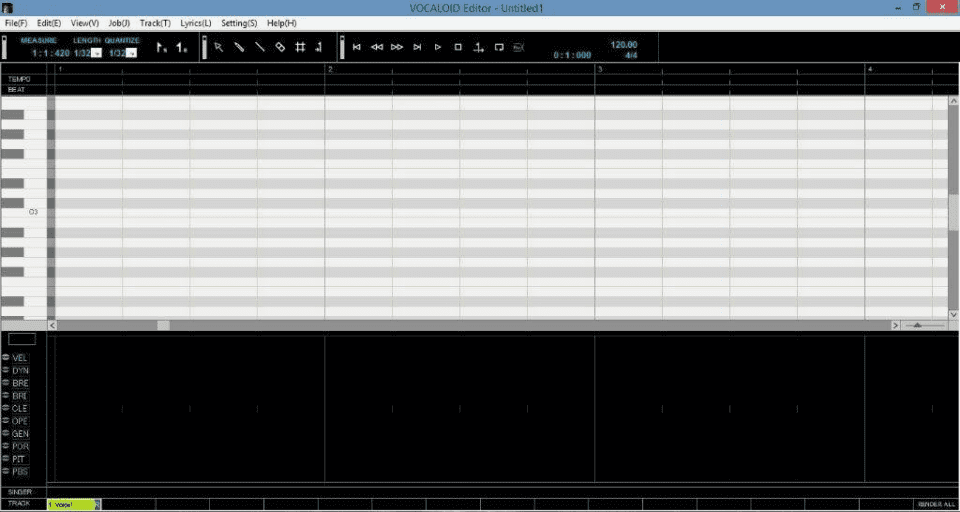960x512 pixels.
Task: Start playback with the play button
Action: tap(438, 47)
